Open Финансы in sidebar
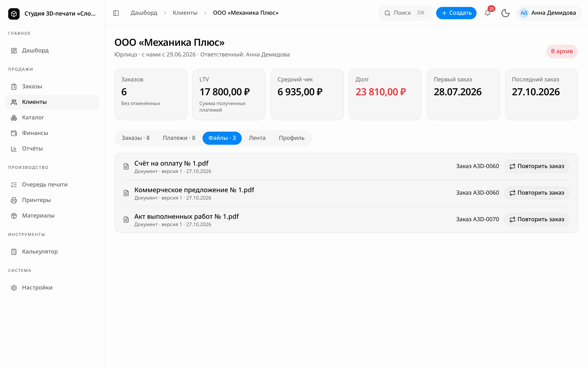 coord(52,133)
